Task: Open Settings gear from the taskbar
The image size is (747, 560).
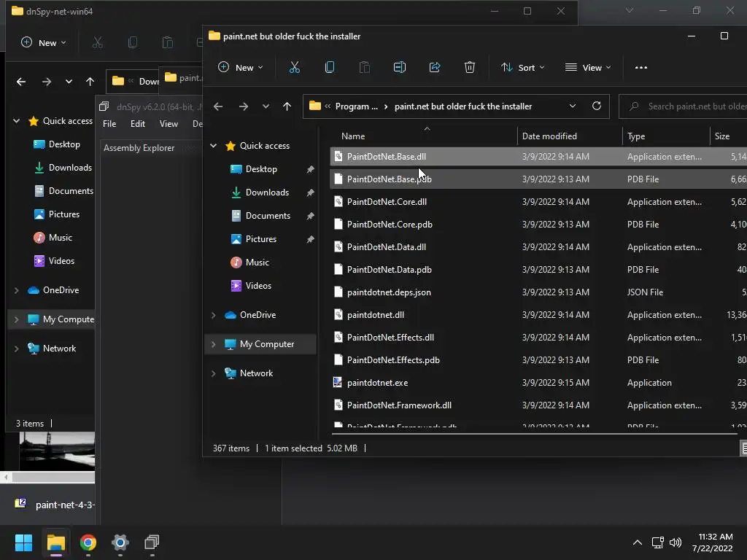Action: pos(120,542)
